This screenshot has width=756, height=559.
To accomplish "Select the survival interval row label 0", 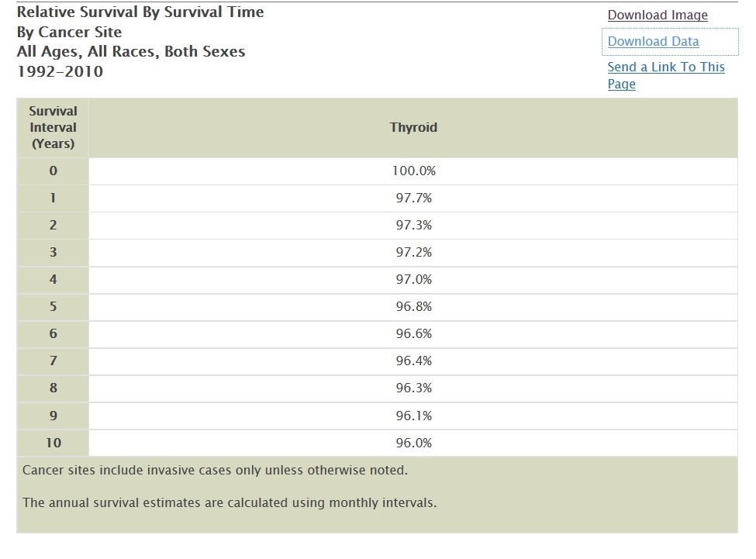I will coord(53,171).
